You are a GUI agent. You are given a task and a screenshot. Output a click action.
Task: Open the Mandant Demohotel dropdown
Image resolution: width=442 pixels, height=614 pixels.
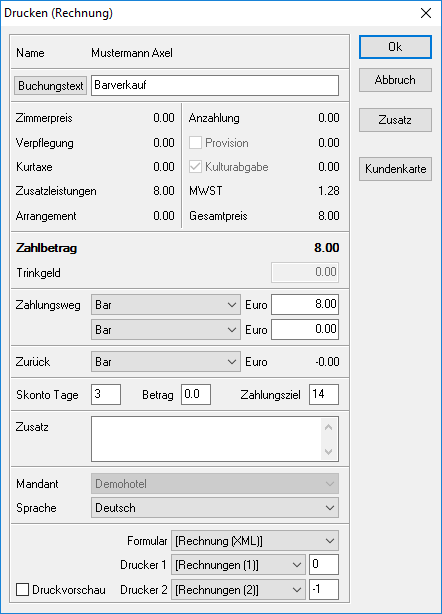[215, 484]
